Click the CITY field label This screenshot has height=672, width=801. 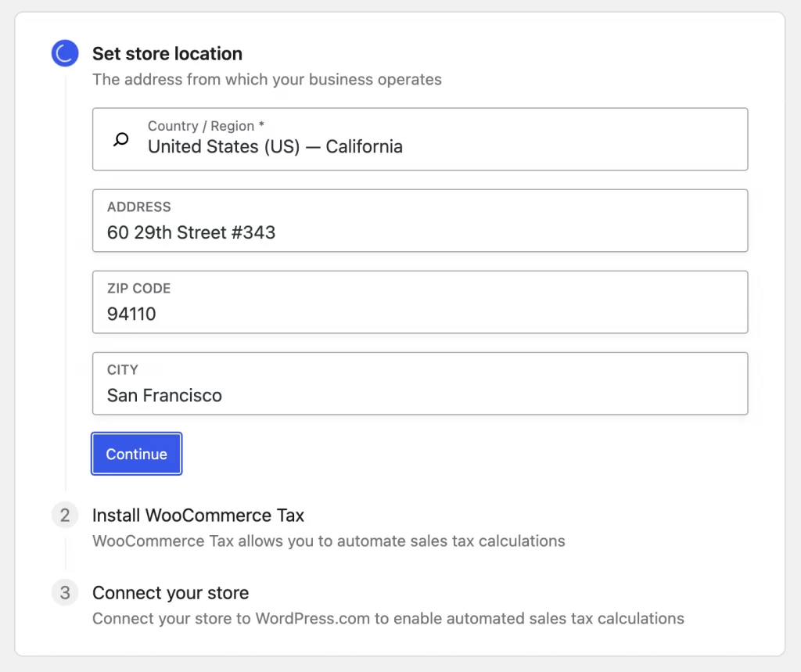click(122, 370)
